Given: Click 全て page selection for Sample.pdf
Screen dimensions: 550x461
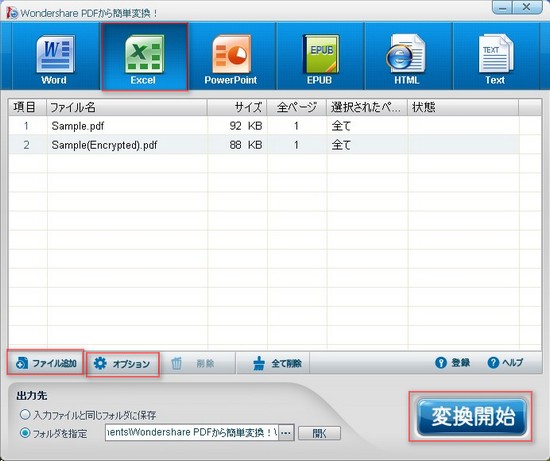Looking at the screenshot, I should (x=341, y=126).
